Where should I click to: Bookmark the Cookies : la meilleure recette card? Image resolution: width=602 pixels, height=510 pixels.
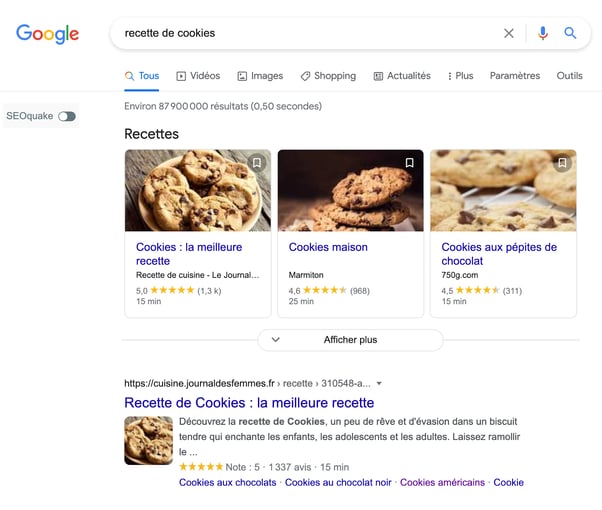click(257, 163)
